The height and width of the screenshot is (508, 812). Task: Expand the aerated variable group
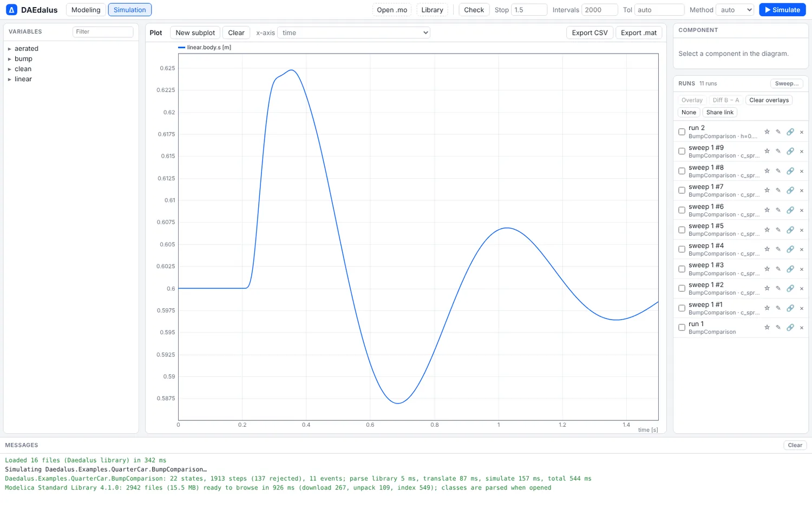(x=10, y=49)
